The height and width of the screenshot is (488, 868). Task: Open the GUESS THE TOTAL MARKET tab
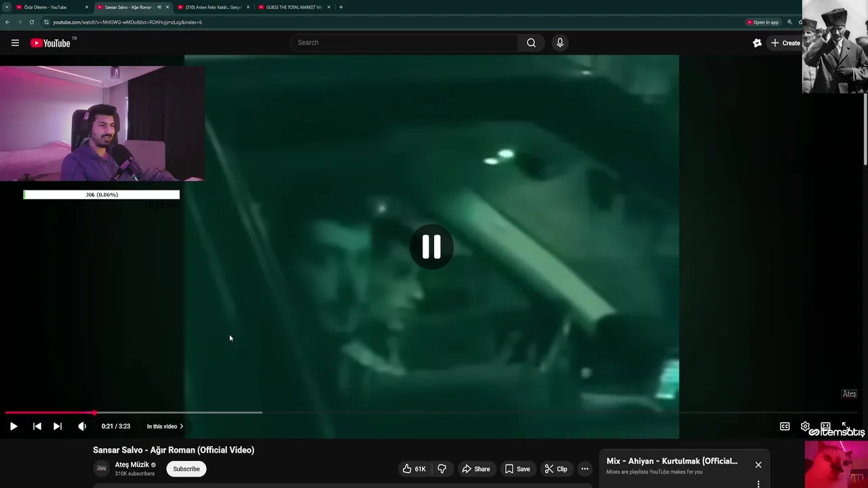[x=294, y=7]
